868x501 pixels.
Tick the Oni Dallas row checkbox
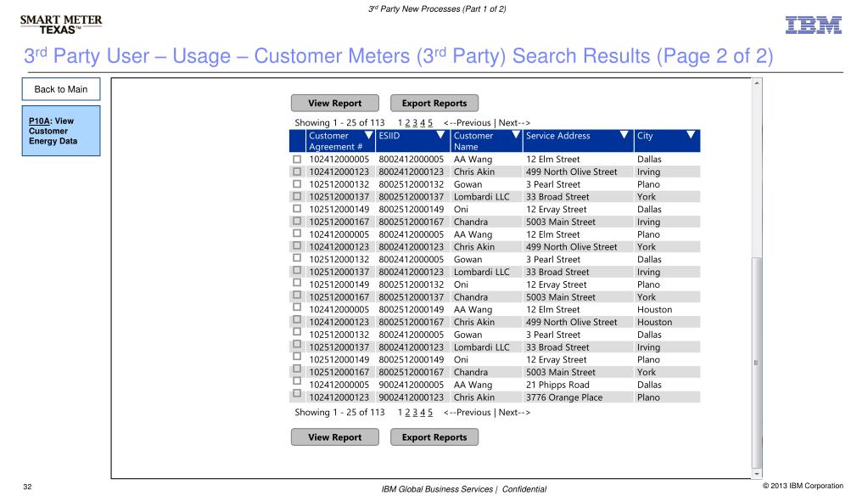click(297, 209)
